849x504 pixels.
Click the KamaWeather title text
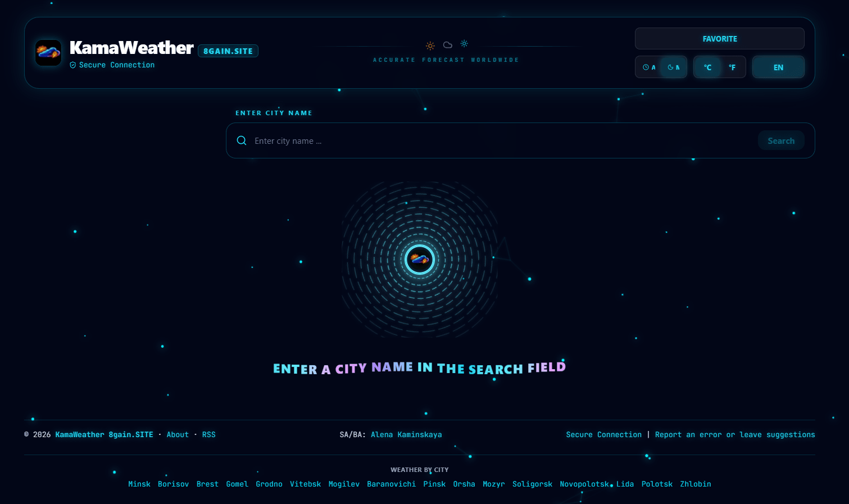pyautogui.click(x=131, y=48)
